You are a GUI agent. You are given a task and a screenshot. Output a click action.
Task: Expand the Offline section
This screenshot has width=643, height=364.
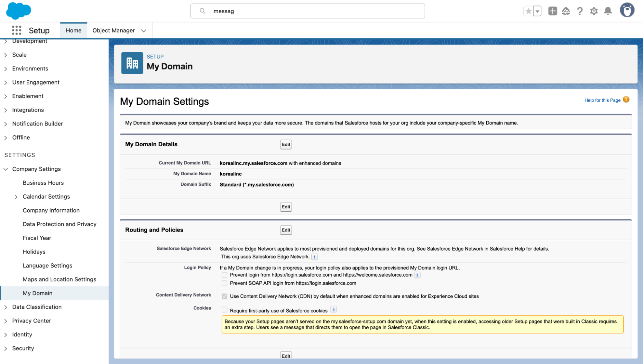click(x=5, y=138)
